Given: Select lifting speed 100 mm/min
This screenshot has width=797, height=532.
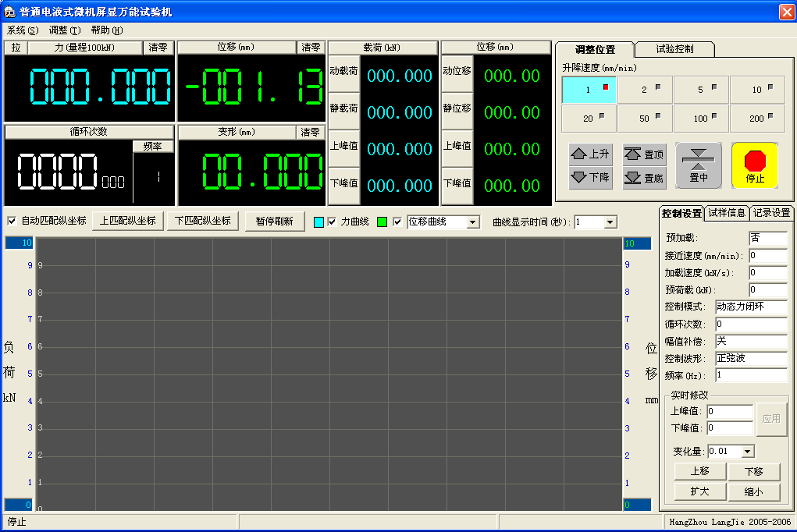Looking at the screenshot, I should pyautogui.click(x=702, y=119).
